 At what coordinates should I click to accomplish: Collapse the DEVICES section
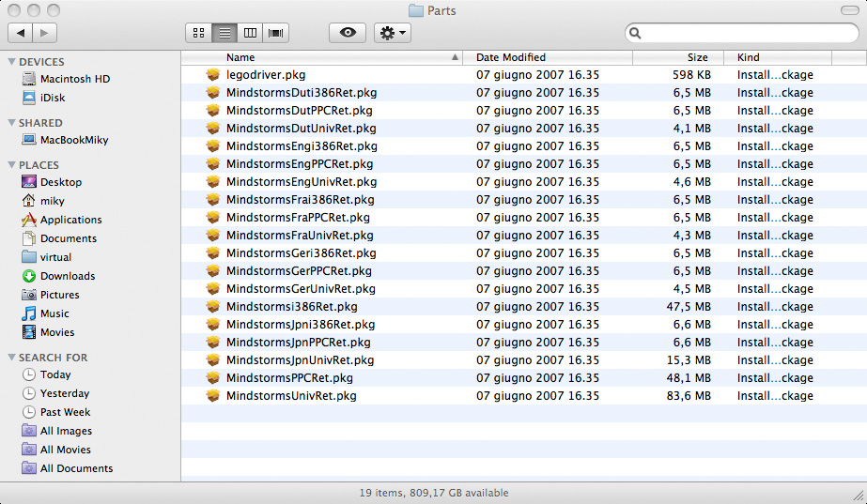(x=11, y=62)
